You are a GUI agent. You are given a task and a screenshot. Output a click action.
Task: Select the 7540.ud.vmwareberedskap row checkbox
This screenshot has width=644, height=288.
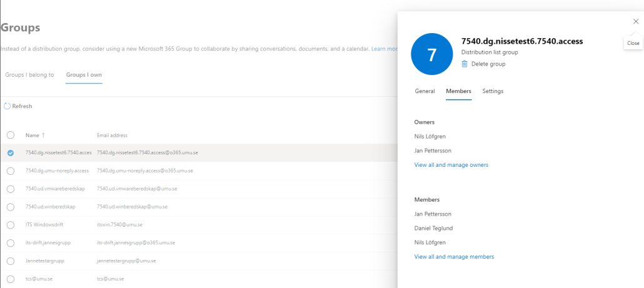click(x=11, y=189)
